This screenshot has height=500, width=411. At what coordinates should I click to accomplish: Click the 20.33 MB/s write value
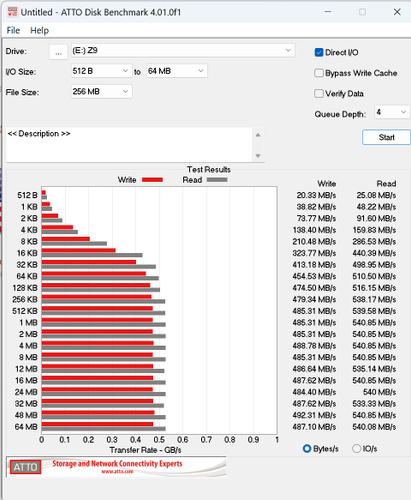coord(316,195)
